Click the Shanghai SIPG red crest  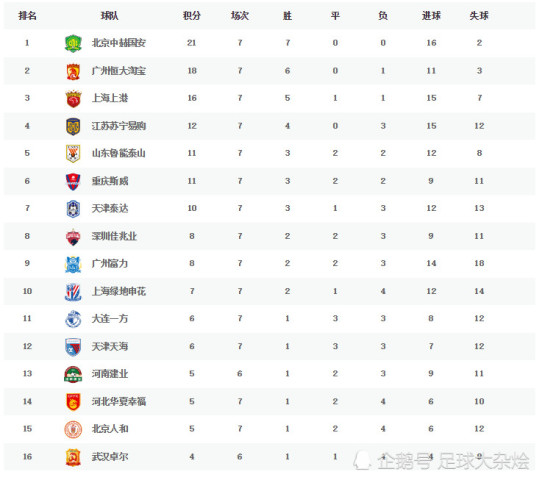73,98
